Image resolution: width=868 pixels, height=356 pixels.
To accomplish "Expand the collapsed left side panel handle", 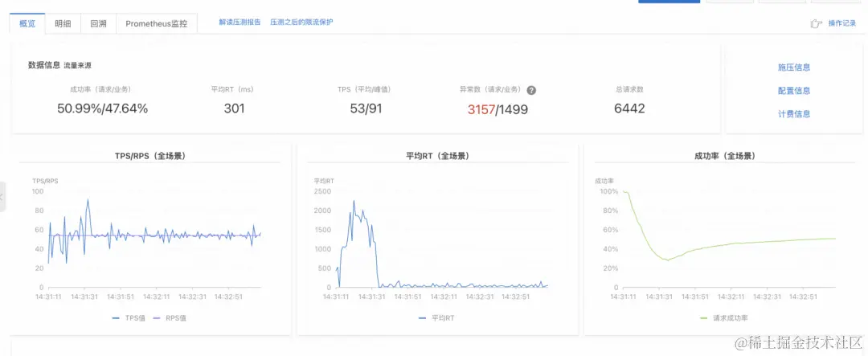I will pyautogui.click(x=2, y=197).
